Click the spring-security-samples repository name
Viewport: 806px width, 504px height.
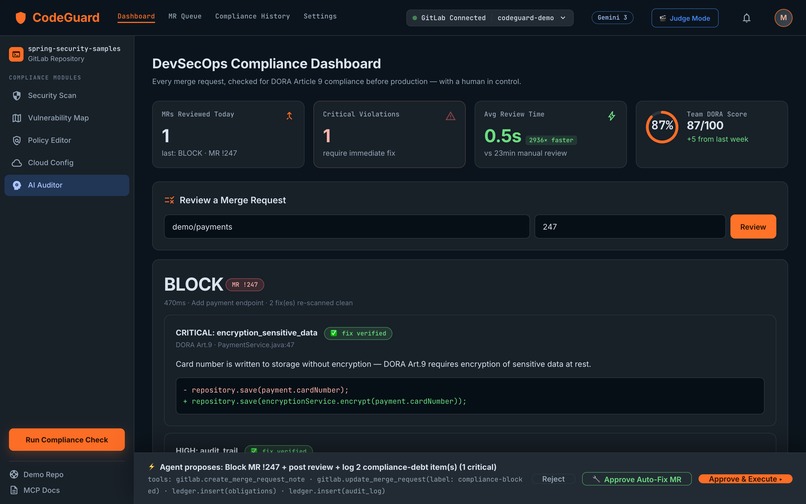pos(74,49)
